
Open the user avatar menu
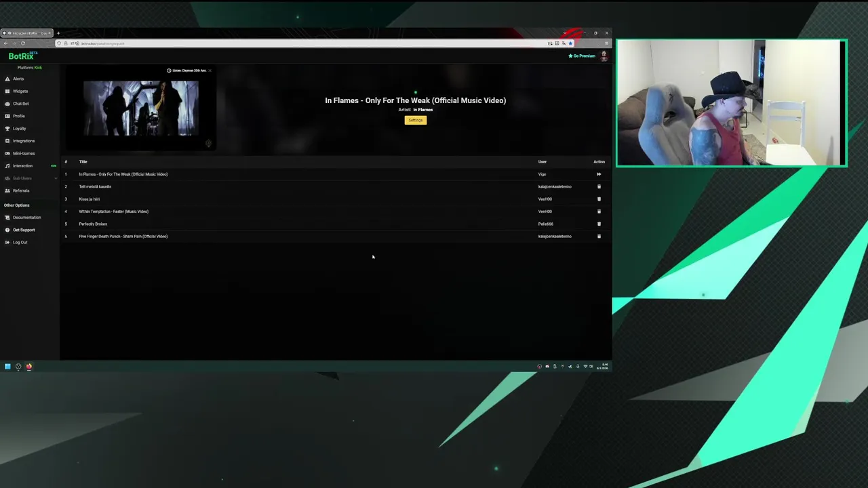pos(604,56)
